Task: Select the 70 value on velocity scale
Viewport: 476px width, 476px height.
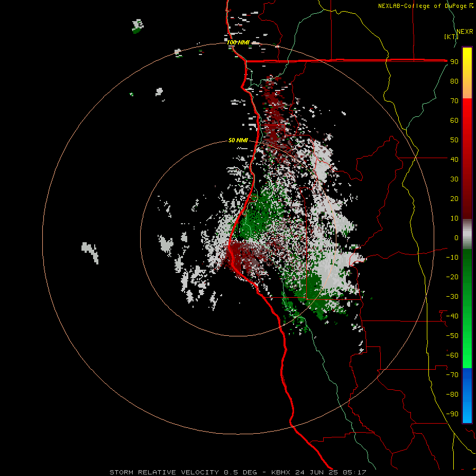Action: point(454,101)
